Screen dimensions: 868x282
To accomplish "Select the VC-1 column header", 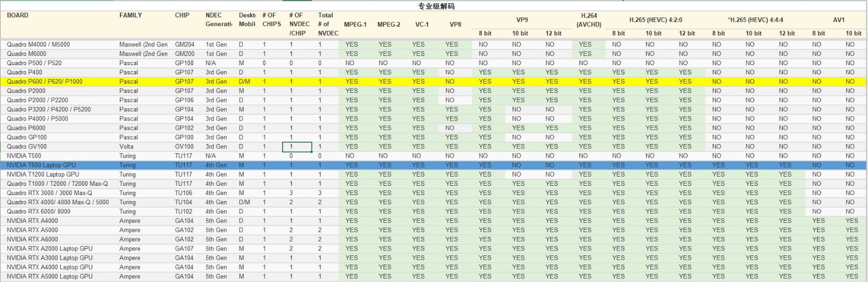I will pyautogui.click(x=422, y=24).
